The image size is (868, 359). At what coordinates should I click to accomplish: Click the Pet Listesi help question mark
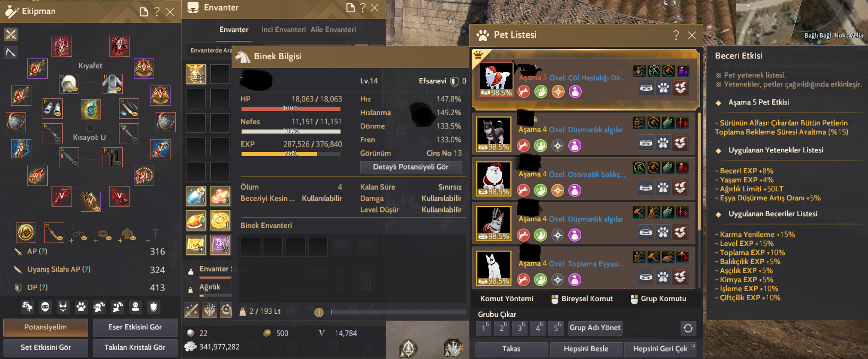pyautogui.click(x=676, y=35)
